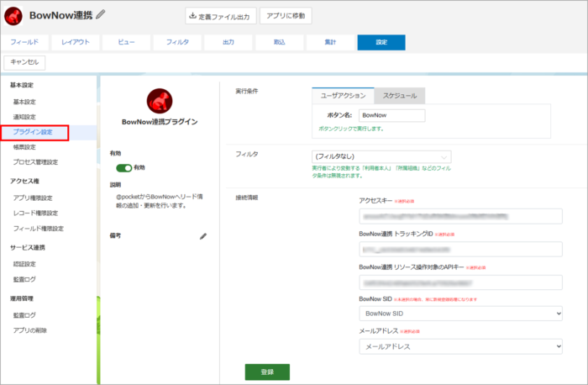Image resolution: width=588 pixels, height=385 pixels.
Task: Select the スケジュール tab
Action: point(400,96)
